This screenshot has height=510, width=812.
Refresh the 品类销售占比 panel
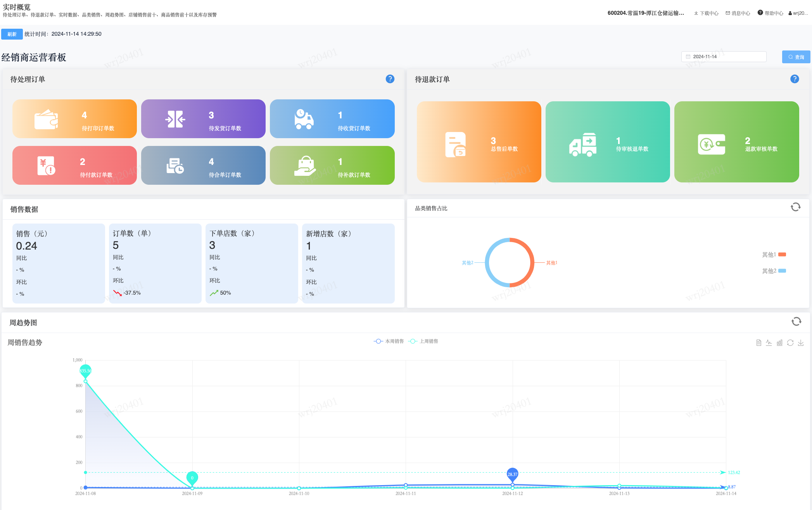795,207
